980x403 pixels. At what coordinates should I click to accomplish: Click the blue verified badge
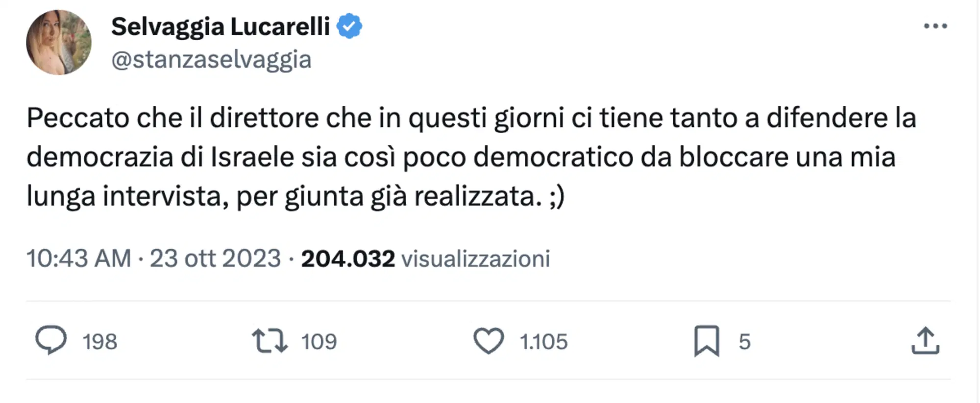[x=350, y=26]
